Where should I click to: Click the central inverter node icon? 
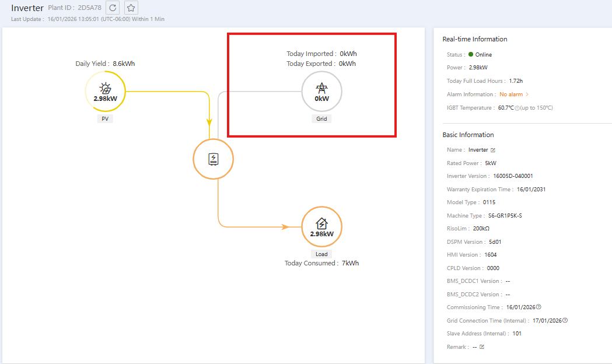coord(213,159)
